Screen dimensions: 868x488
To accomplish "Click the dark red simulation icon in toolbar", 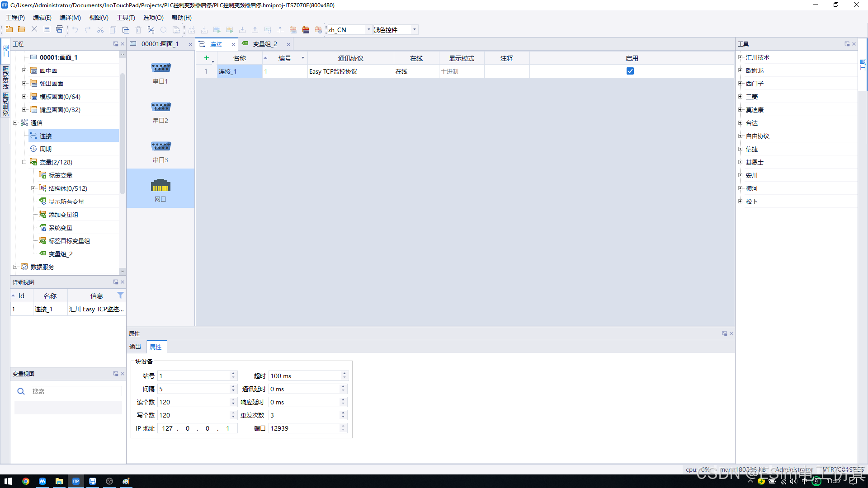I will tap(306, 30).
